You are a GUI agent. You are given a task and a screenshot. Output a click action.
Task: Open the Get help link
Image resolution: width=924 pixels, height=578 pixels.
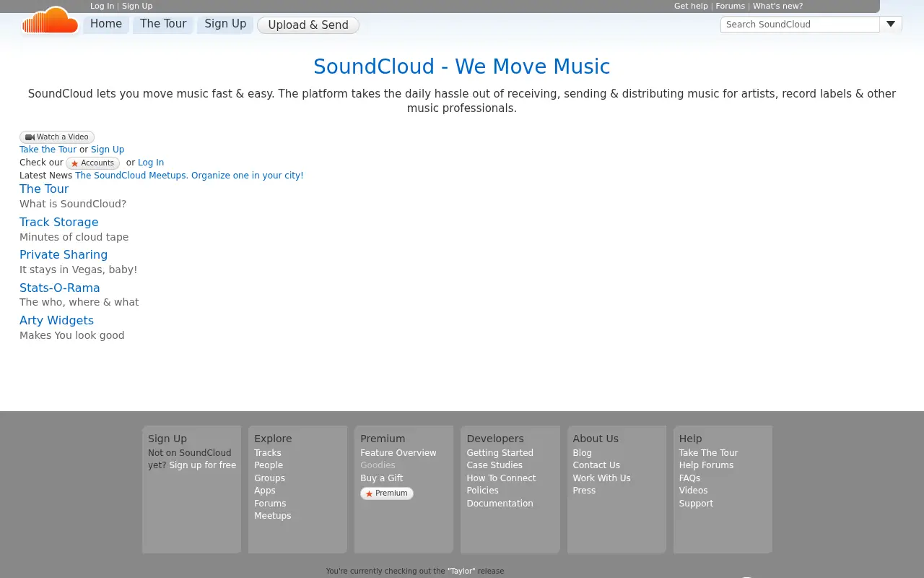click(x=691, y=6)
